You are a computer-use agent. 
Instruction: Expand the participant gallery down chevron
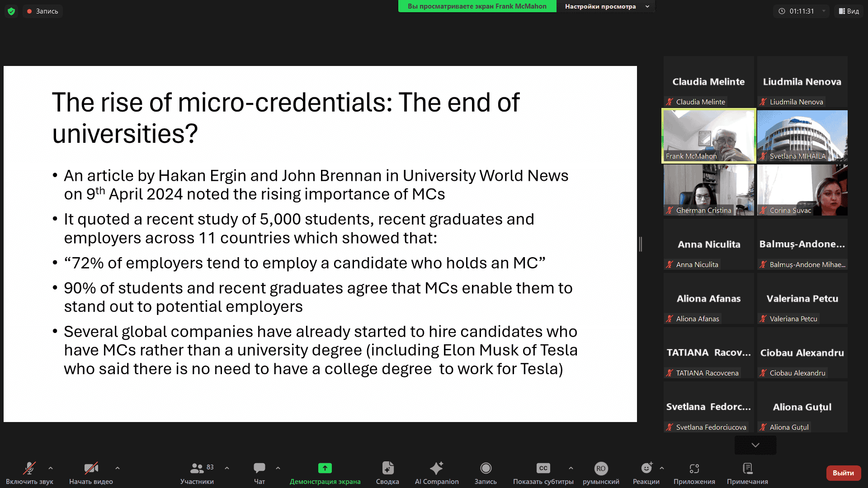click(755, 445)
